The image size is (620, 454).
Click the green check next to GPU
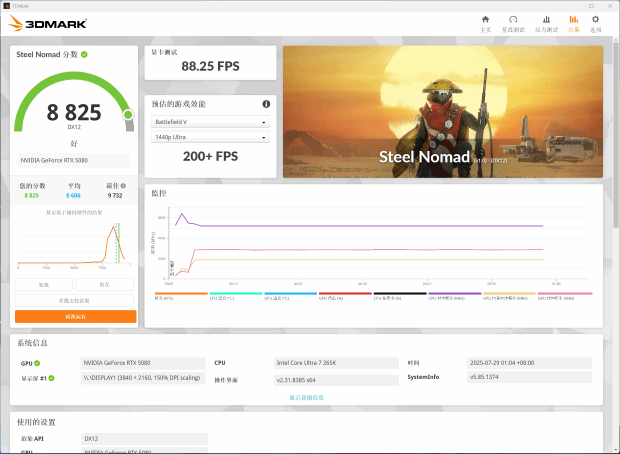37,363
